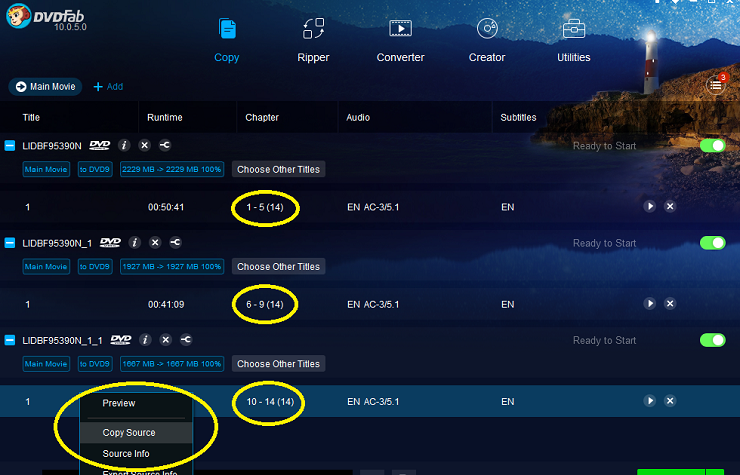Select chapter range 1 - 5 (14)
The image size is (740, 475).
tap(265, 207)
